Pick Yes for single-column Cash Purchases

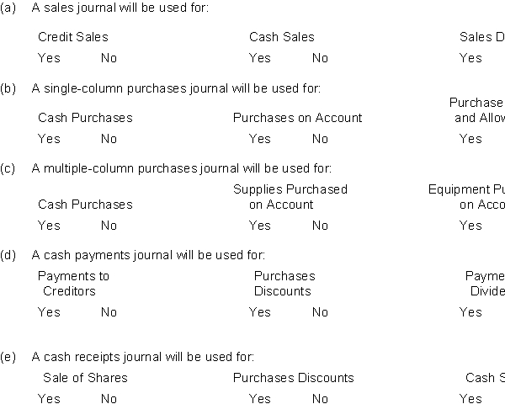point(49,139)
